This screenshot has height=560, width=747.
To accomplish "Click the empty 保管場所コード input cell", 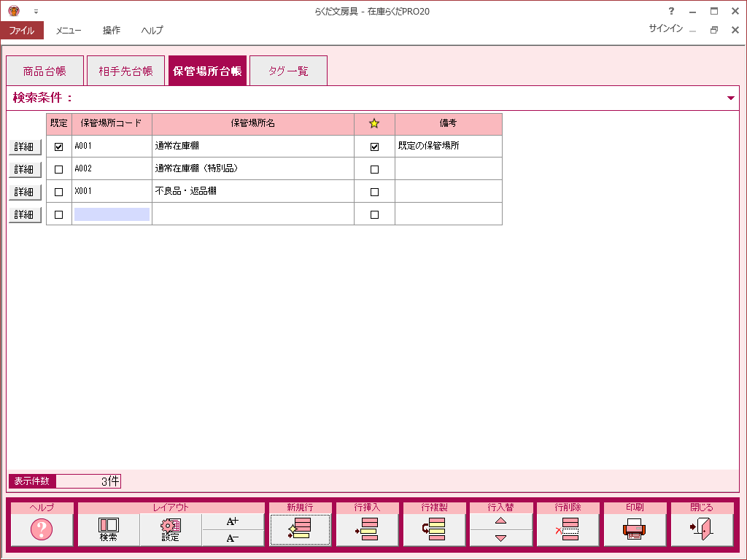I will point(112,214).
